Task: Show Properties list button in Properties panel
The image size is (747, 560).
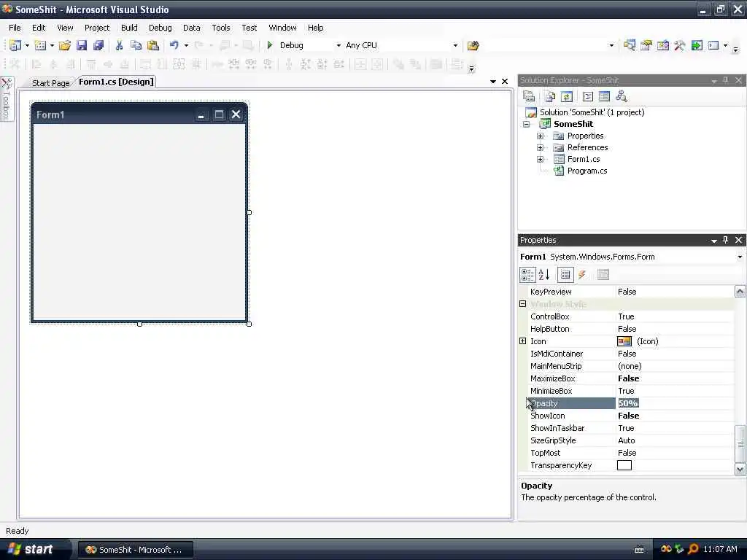Action: (565, 275)
